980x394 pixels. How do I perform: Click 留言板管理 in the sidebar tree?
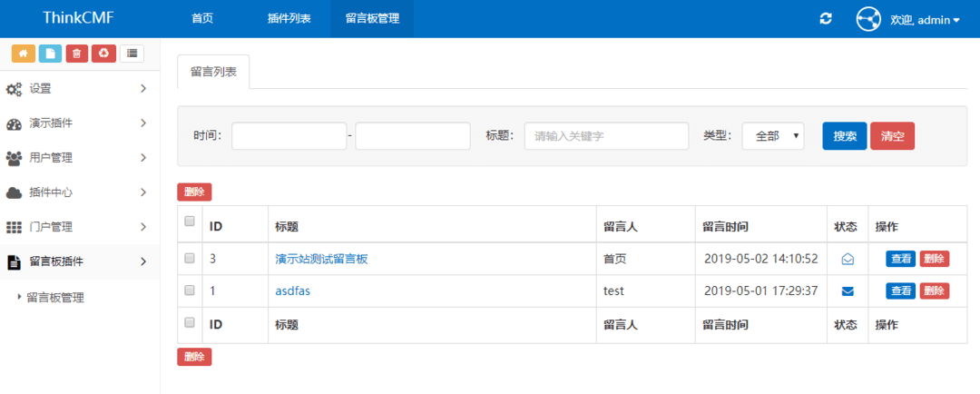[x=55, y=297]
